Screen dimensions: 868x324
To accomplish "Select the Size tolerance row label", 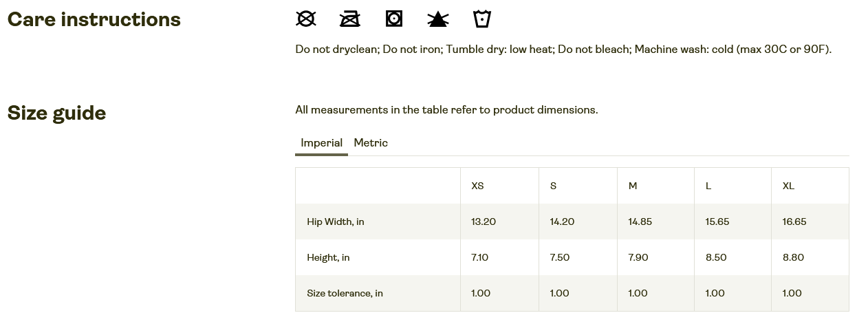I will [345, 293].
